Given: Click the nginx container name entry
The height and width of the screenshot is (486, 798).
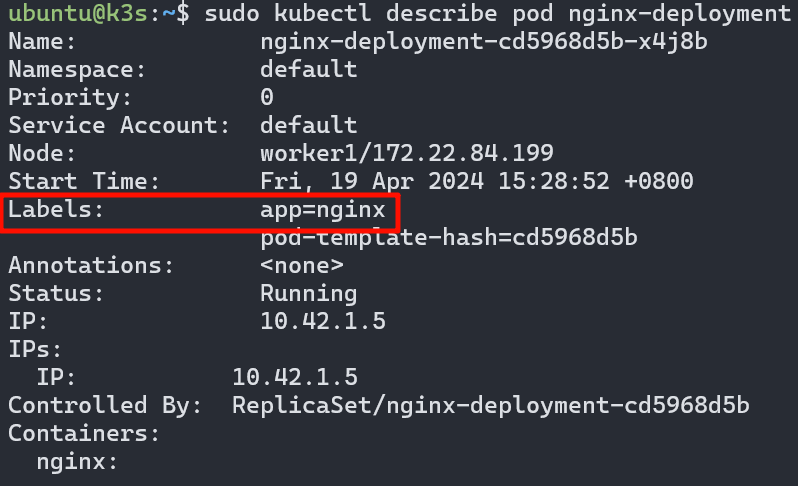Looking at the screenshot, I should tap(77, 462).
